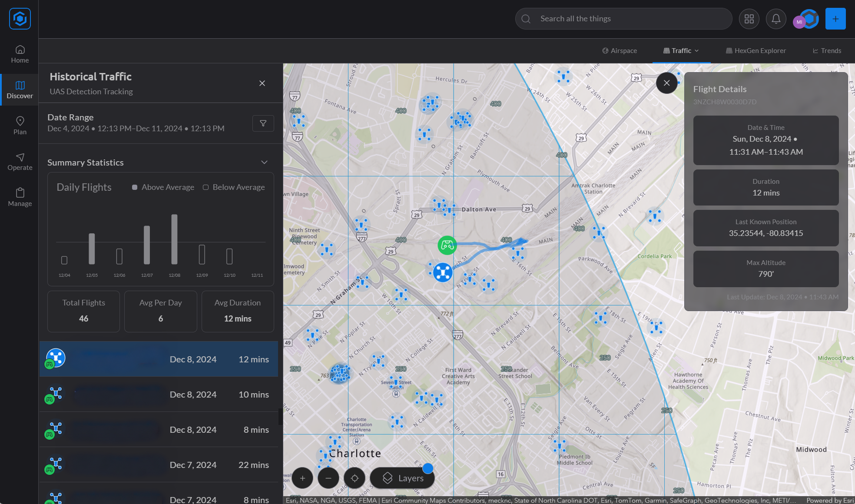Screen dimensions: 855x504
Task: Open the Traffic tab dropdown
Action: [681, 51]
